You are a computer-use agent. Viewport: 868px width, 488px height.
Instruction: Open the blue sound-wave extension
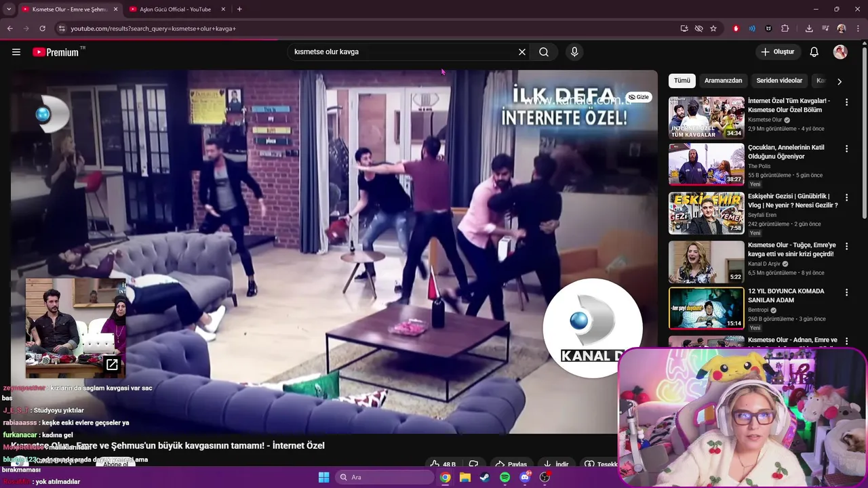tap(752, 28)
